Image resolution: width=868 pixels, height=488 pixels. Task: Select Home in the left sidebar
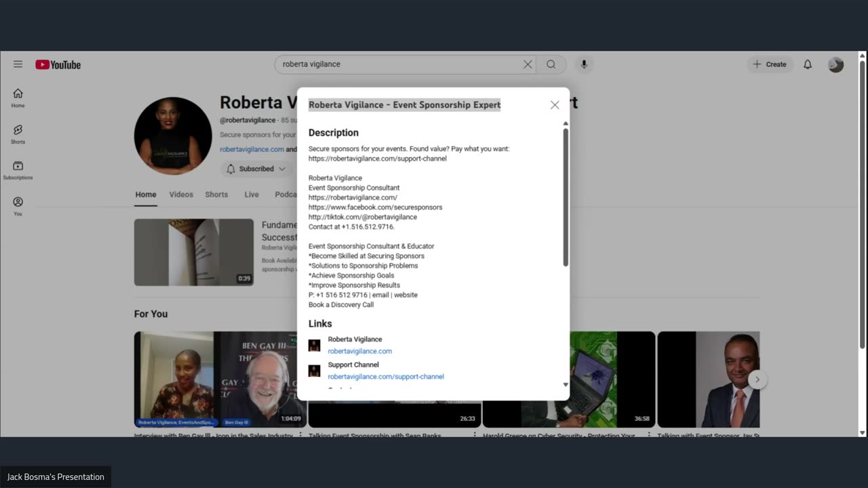tap(18, 98)
